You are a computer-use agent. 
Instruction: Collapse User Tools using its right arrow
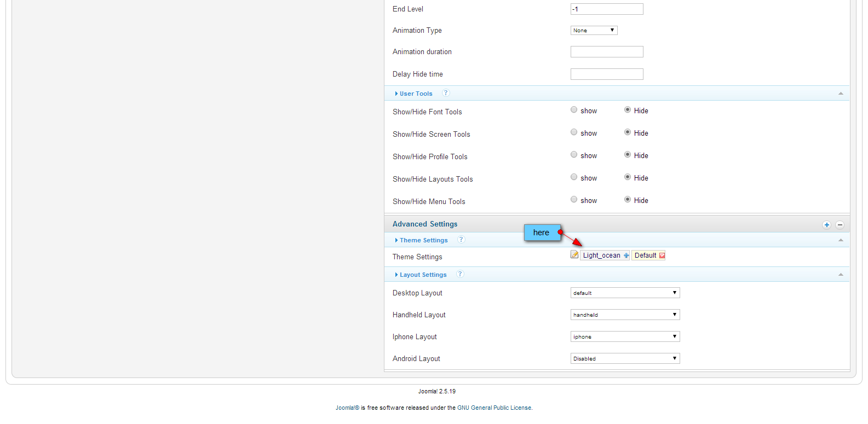(x=841, y=94)
